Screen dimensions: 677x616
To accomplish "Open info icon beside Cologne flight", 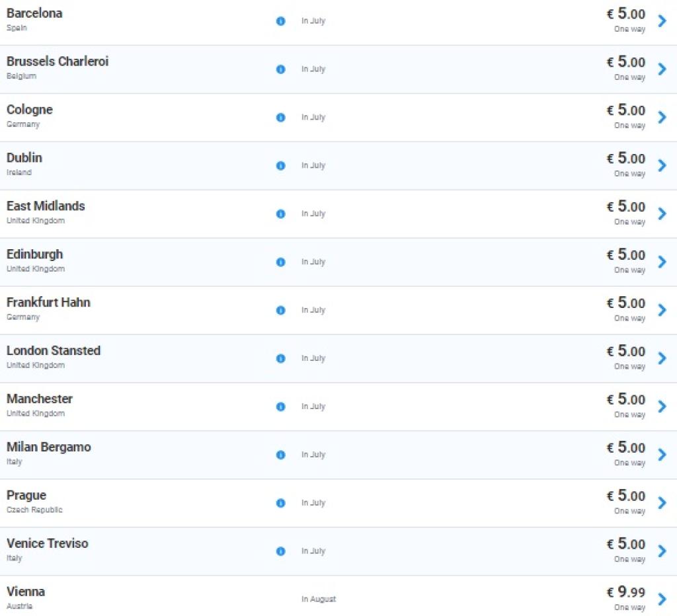I will [x=280, y=118].
